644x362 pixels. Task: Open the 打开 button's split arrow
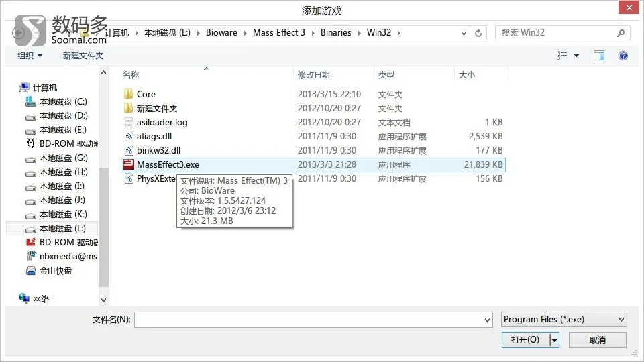[x=555, y=340]
